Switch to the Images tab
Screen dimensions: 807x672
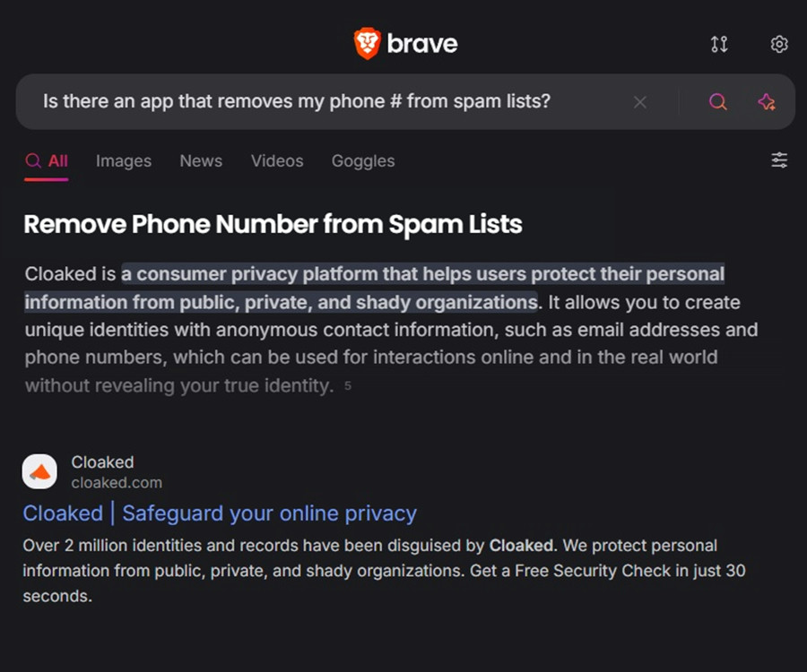(x=124, y=161)
